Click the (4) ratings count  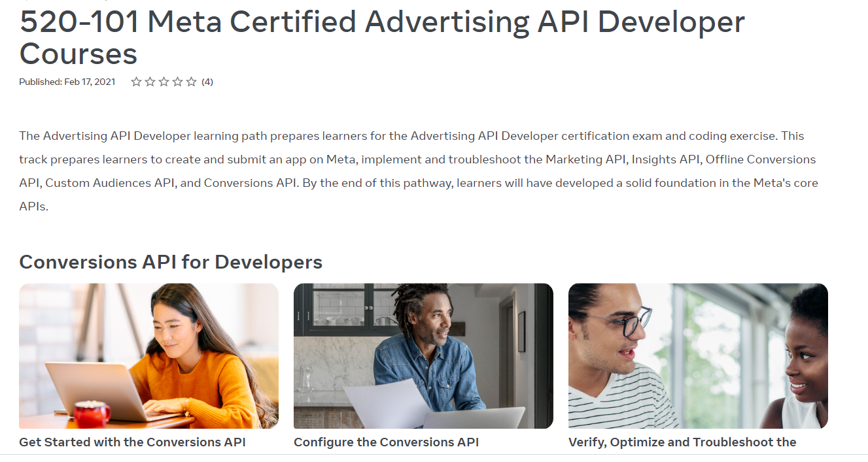coord(207,82)
